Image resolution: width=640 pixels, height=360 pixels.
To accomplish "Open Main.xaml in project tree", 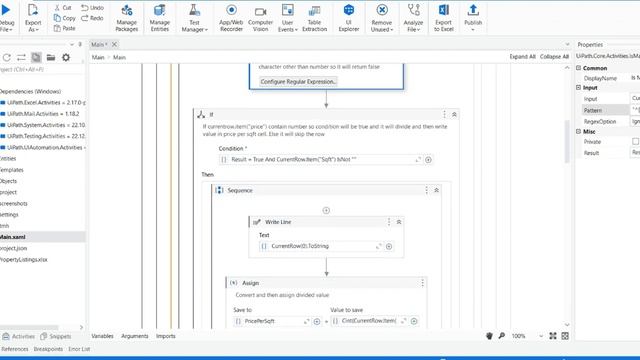I will pos(13,237).
